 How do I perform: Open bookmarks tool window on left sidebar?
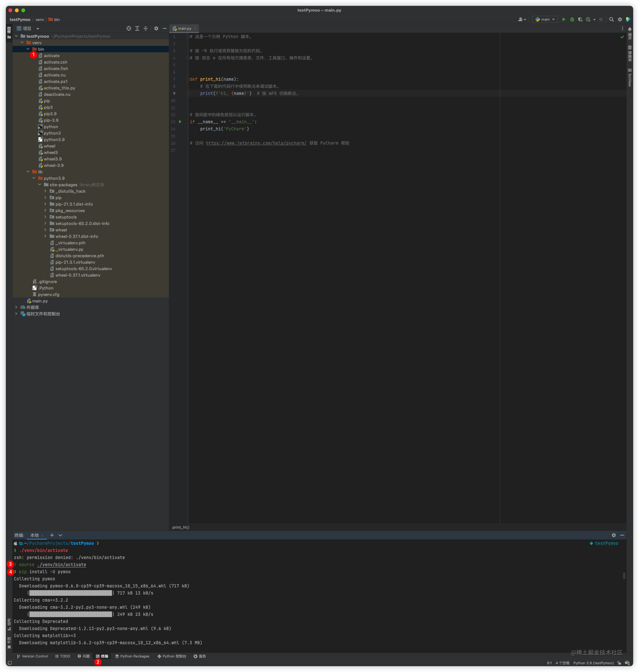tap(9, 642)
